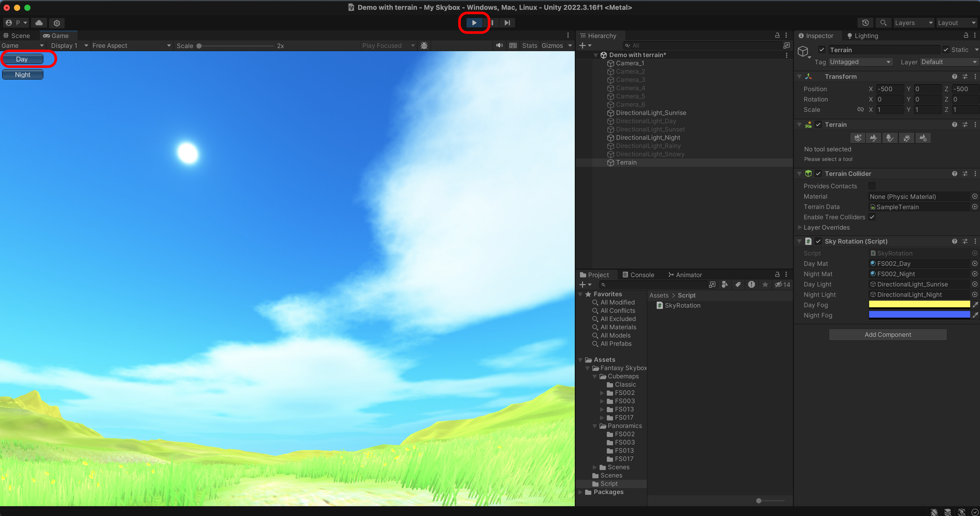Open the Terrain Settings gear tool
Viewport: 980px width, 516px height.
(x=923, y=138)
